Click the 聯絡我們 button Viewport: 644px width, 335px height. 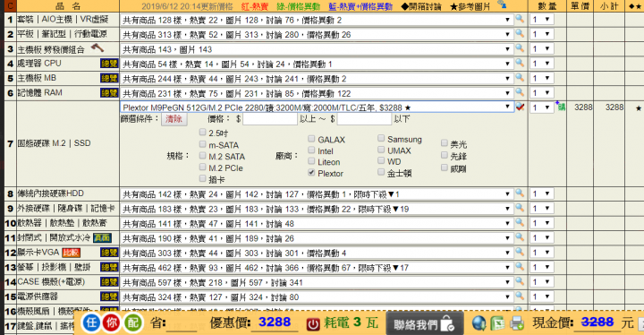pyautogui.click(x=425, y=324)
